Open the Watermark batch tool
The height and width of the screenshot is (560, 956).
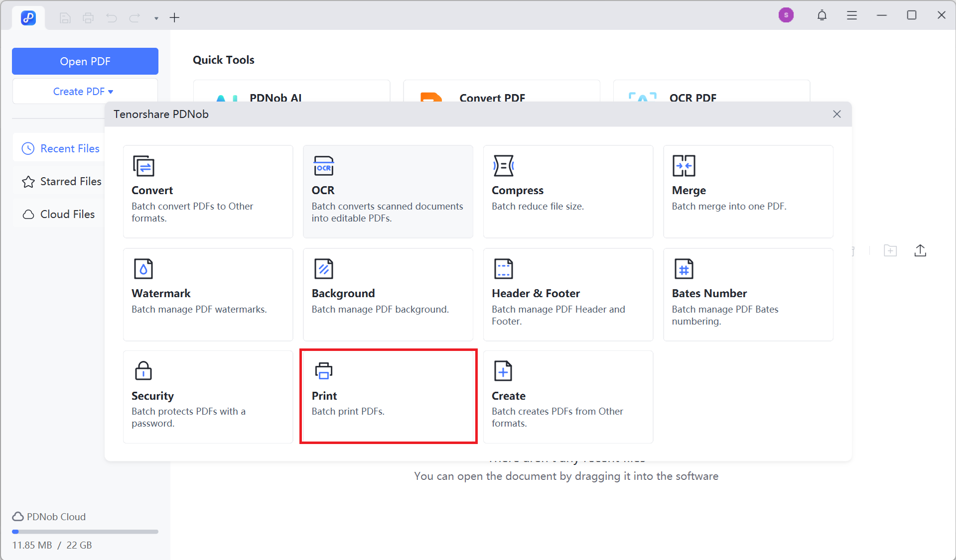point(208,295)
